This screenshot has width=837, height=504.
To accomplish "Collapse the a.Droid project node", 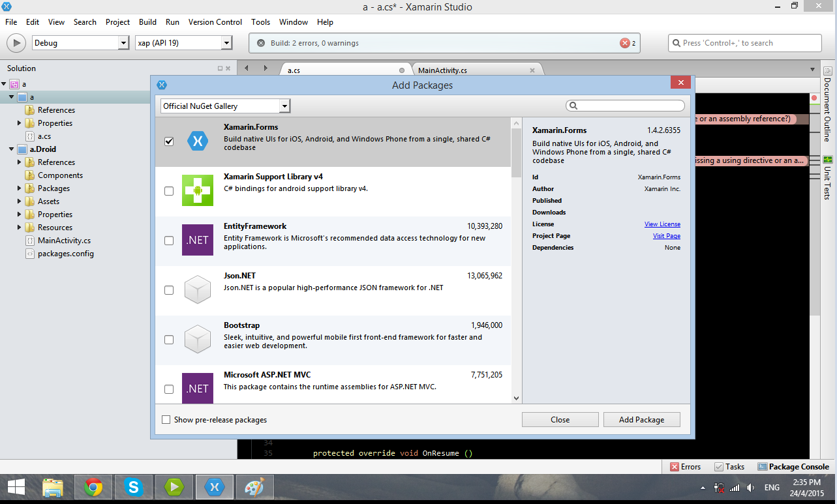I will [x=11, y=149].
